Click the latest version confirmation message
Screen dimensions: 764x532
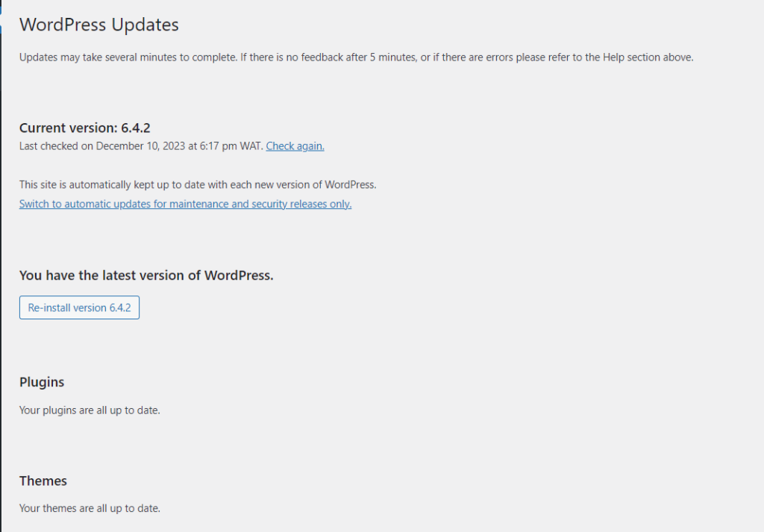[x=147, y=275]
